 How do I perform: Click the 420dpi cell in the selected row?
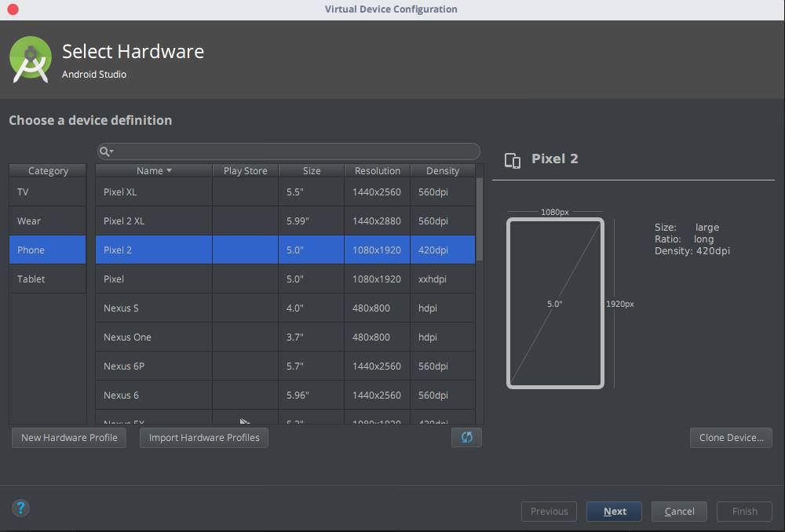[443, 250]
